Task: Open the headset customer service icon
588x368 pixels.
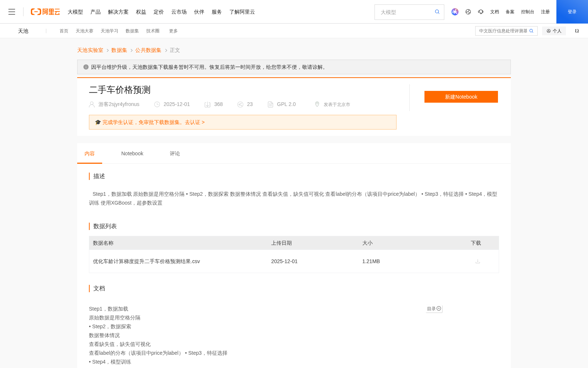Action: click(481, 12)
